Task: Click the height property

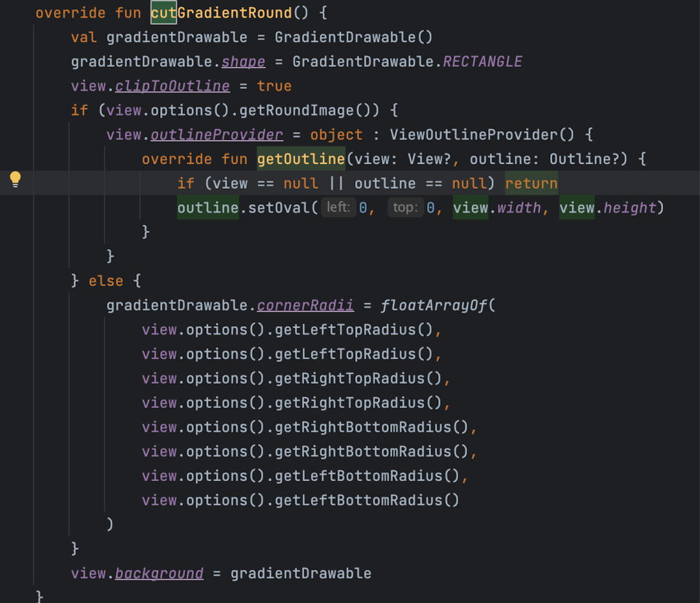Action: (629, 207)
